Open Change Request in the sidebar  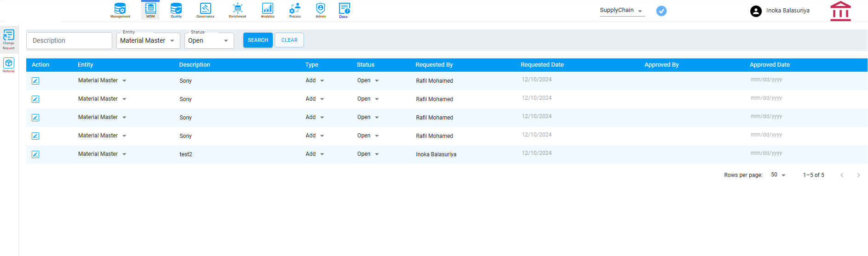click(x=9, y=40)
